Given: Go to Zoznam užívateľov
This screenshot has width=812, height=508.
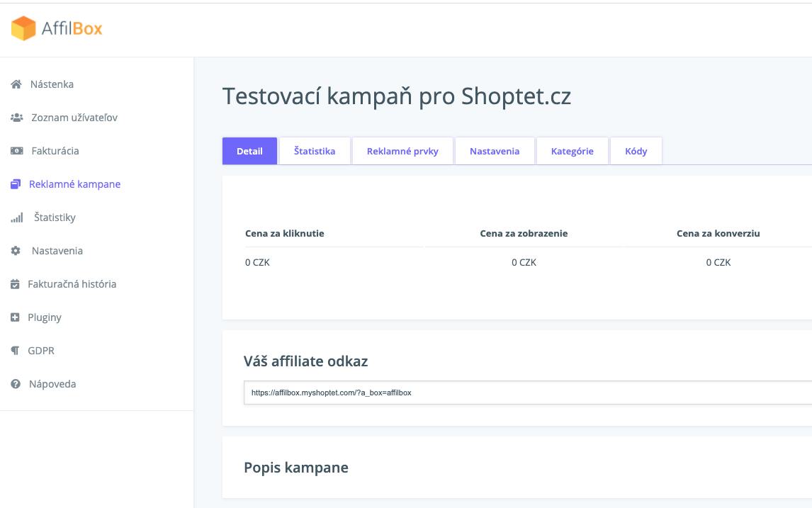Looking at the screenshot, I should [x=74, y=118].
